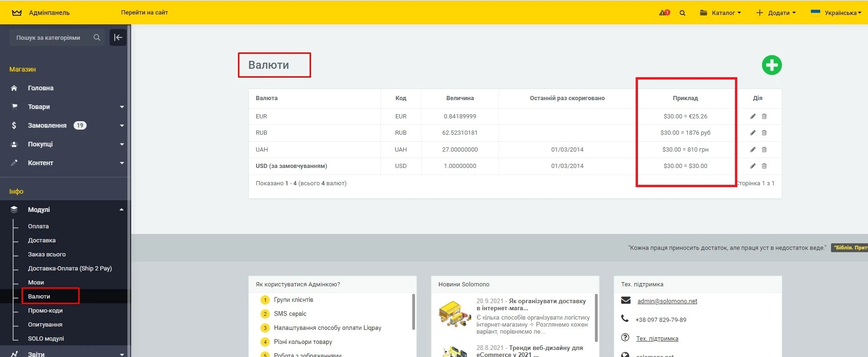Edit the UAH currency with pencil icon
Viewport: 868px width, 357px height.
[x=753, y=150]
